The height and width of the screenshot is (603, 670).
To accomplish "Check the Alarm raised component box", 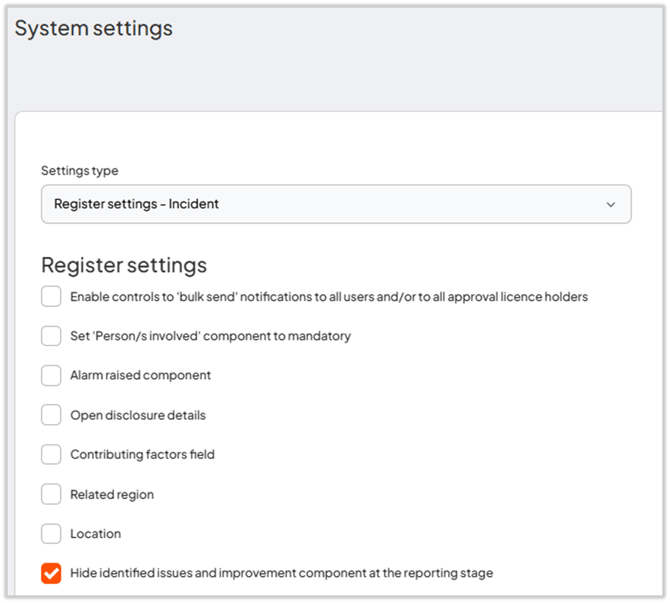I will coord(51,376).
